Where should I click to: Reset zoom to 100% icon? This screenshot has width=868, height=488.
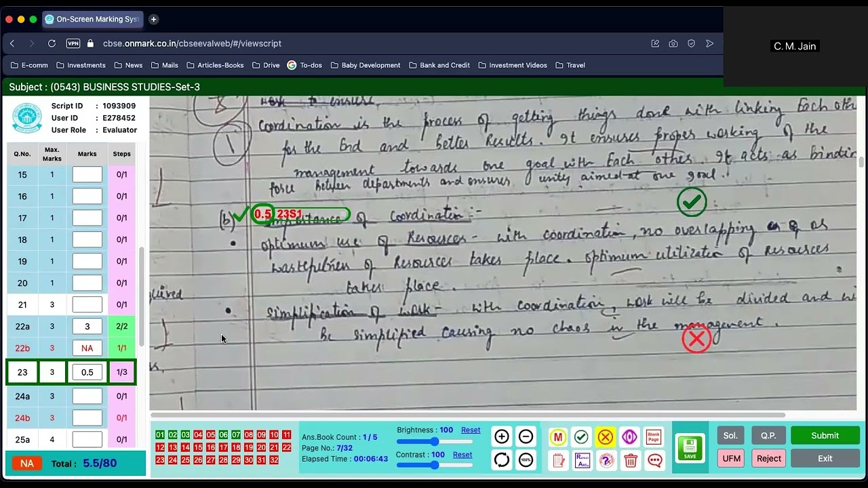tap(526, 460)
